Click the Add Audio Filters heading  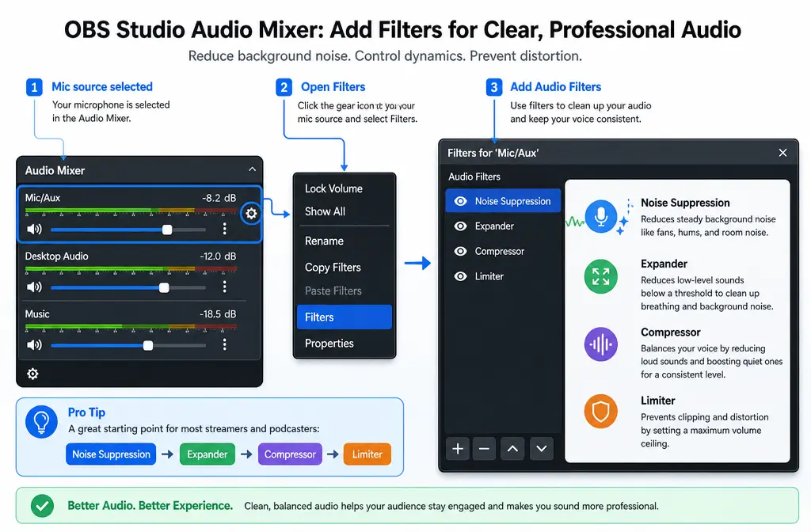tap(555, 87)
